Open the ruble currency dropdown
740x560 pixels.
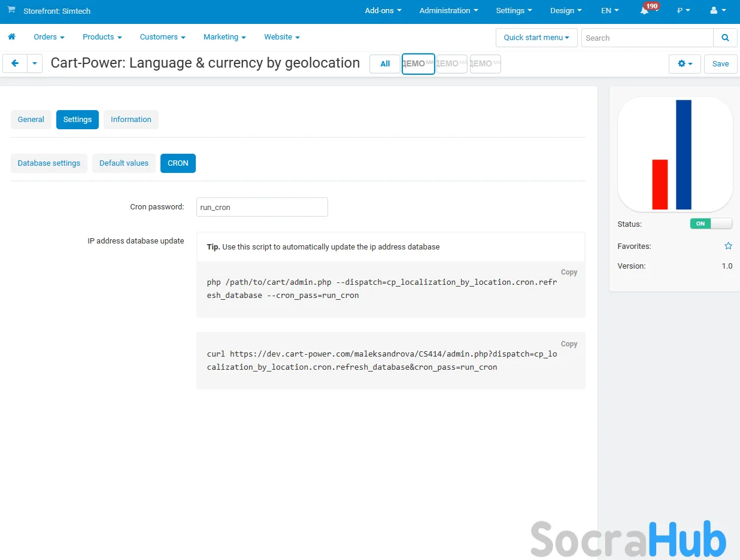coord(683,11)
